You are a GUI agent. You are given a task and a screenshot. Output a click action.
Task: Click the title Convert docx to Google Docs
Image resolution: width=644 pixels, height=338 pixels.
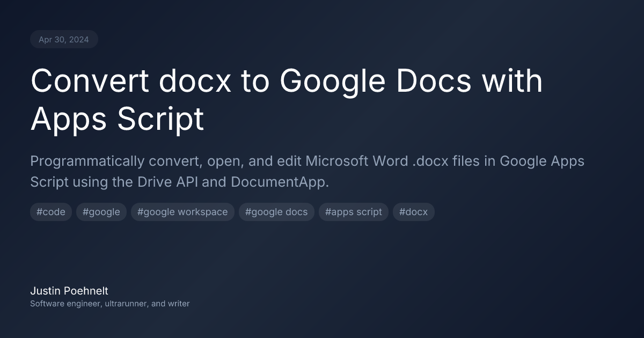click(287, 100)
